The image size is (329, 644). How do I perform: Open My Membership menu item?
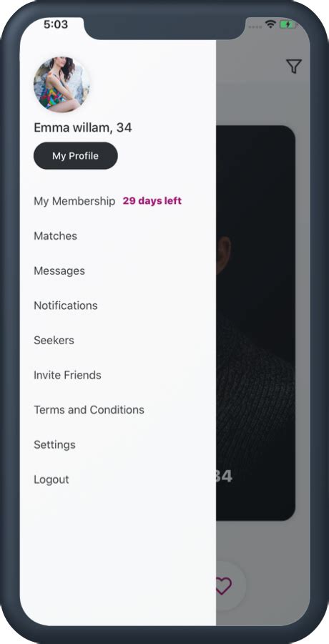(74, 201)
